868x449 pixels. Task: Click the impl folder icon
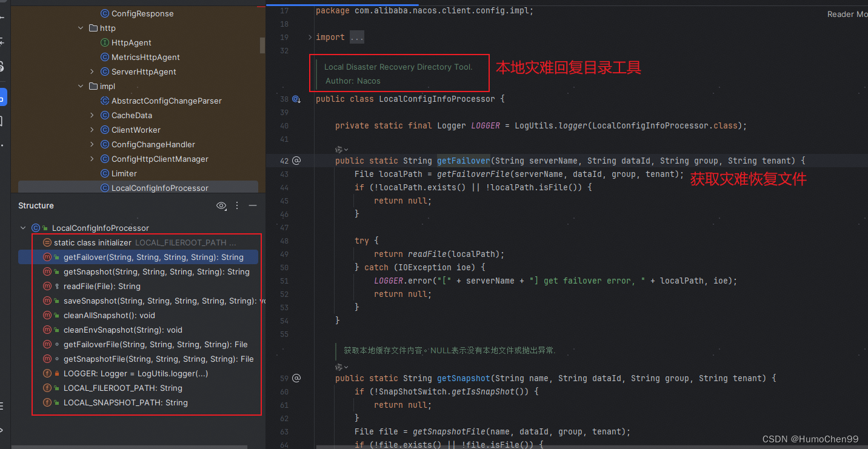pyautogui.click(x=93, y=86)
